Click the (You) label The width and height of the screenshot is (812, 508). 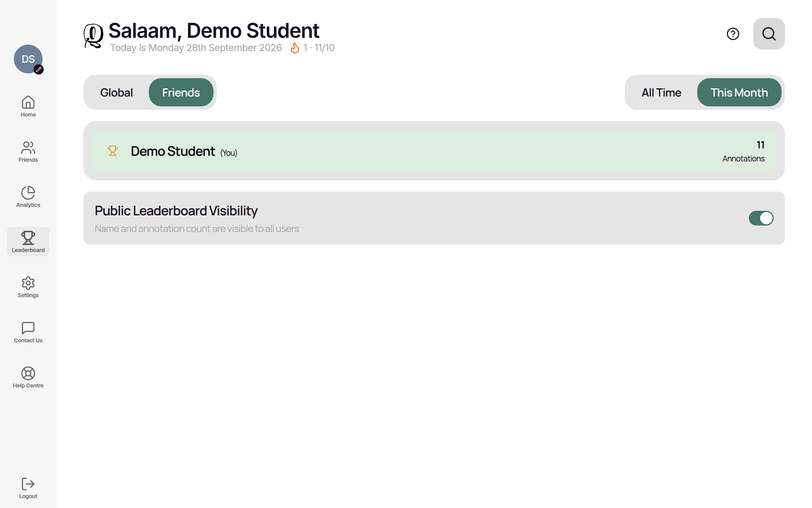pos(229,153)
